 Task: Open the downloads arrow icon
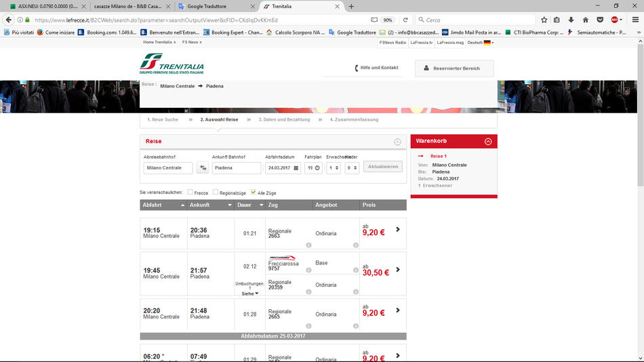571,20
